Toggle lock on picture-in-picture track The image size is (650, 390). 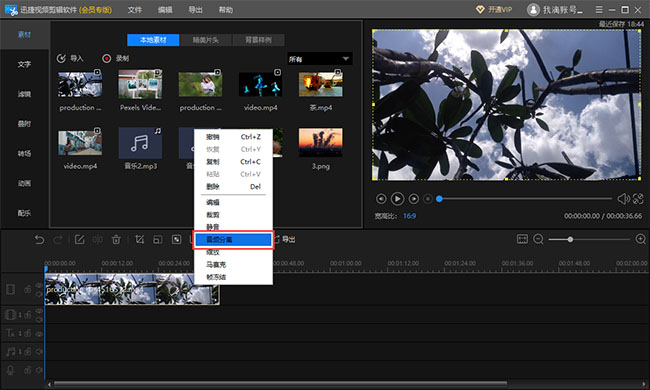click(27, 315)
